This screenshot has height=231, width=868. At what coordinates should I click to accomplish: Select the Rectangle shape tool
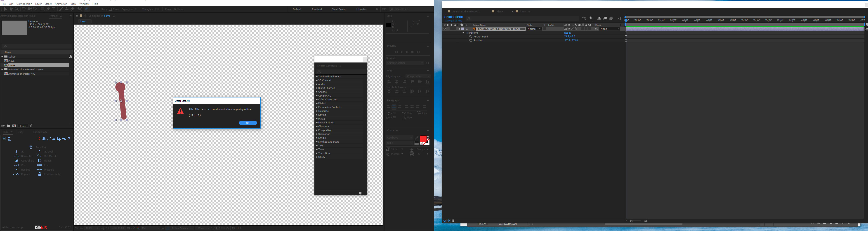42,9
